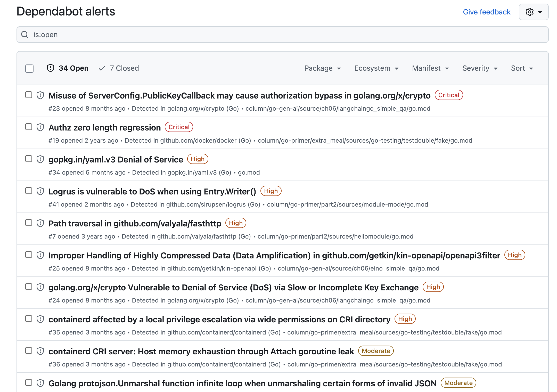
Task: Check the Authz zero length regression checkbox
Action: coord(29,127)
